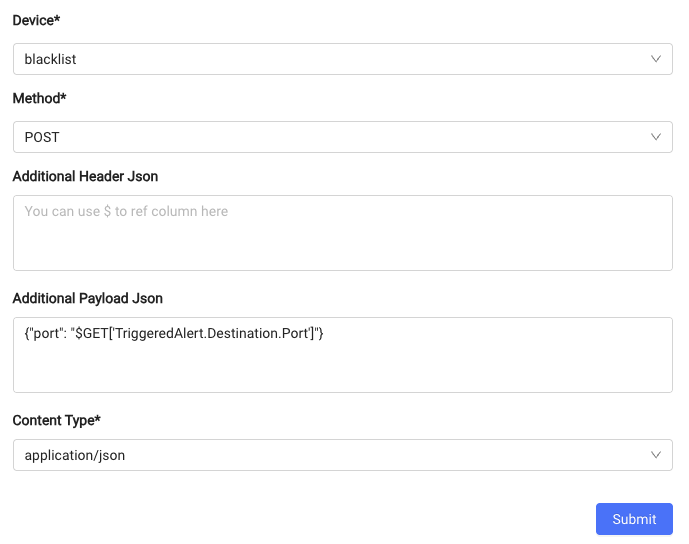Click the Additional Payload Json label
The height and width of the screenshot is (544, 689).
[87, 298]
